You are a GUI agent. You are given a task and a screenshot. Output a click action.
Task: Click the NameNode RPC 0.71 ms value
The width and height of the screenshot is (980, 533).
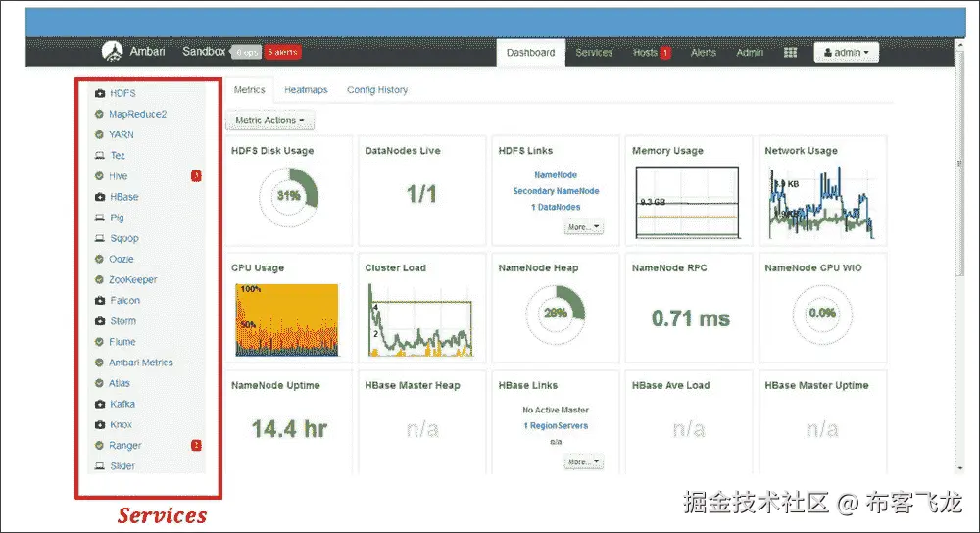point(691,318)
